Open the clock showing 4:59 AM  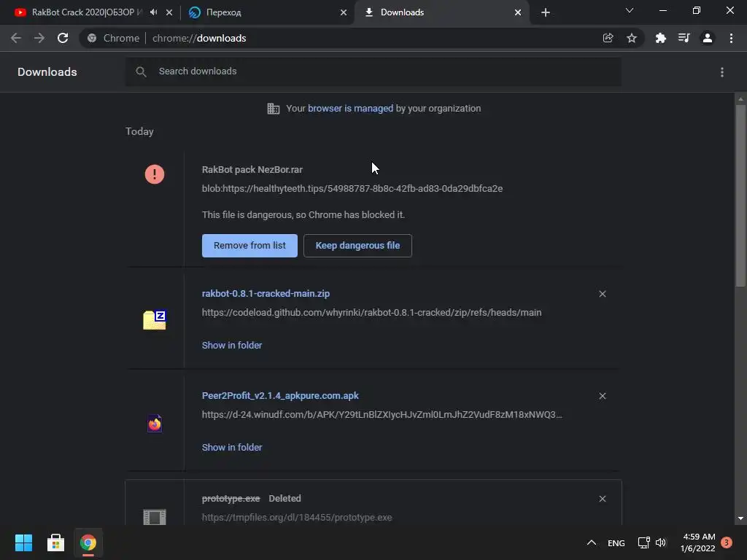[698, 542]
